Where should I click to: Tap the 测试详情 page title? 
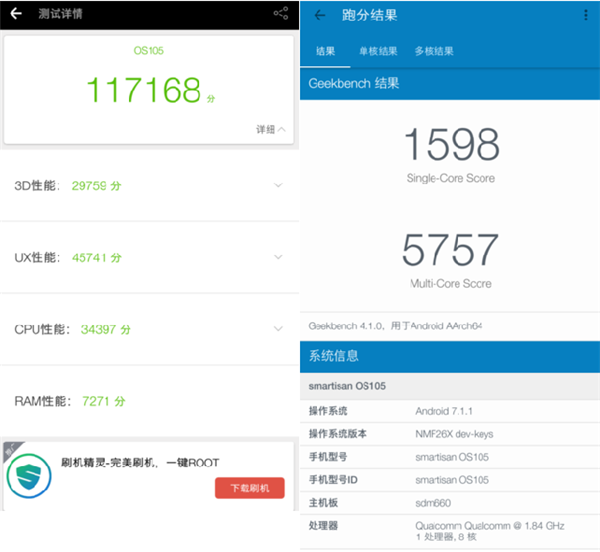tap(60, 14)
